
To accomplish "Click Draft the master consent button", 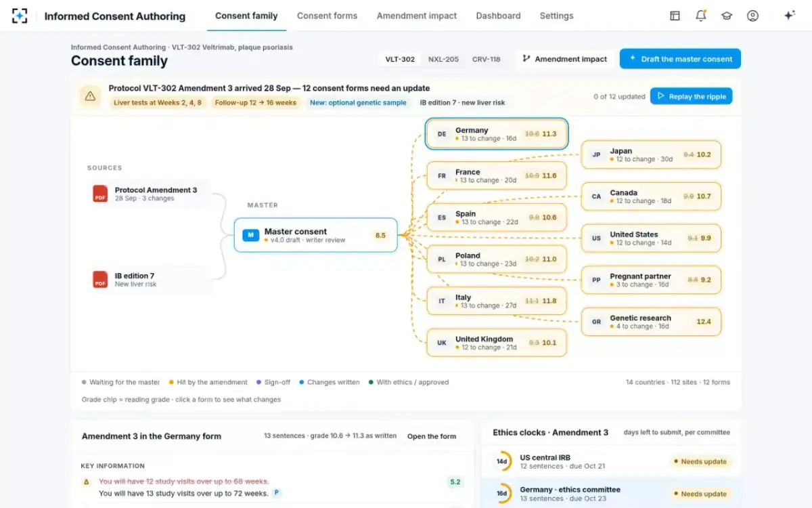I will (680, 59).
